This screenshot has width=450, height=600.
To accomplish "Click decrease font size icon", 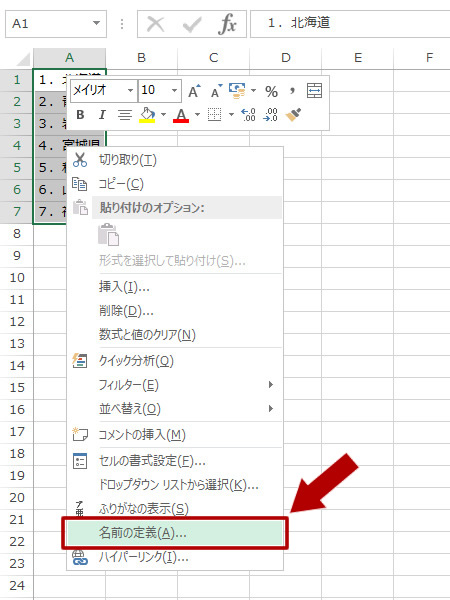I will 217,91.
